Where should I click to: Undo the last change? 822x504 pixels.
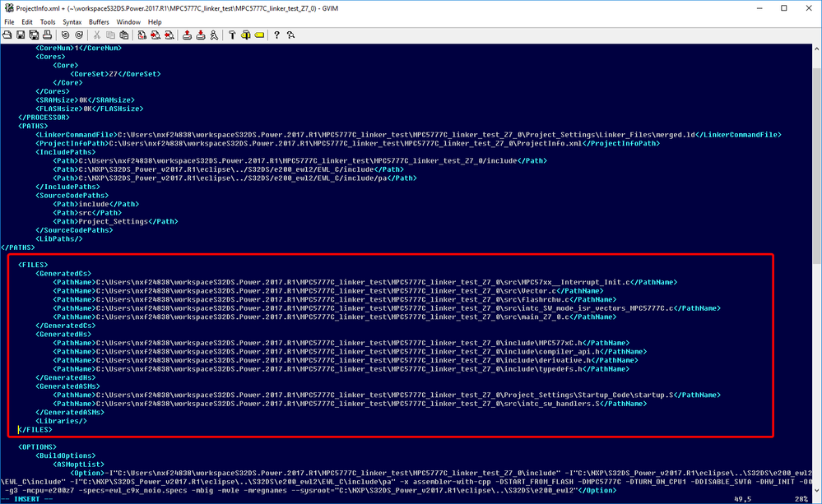(x=65, y=35)
